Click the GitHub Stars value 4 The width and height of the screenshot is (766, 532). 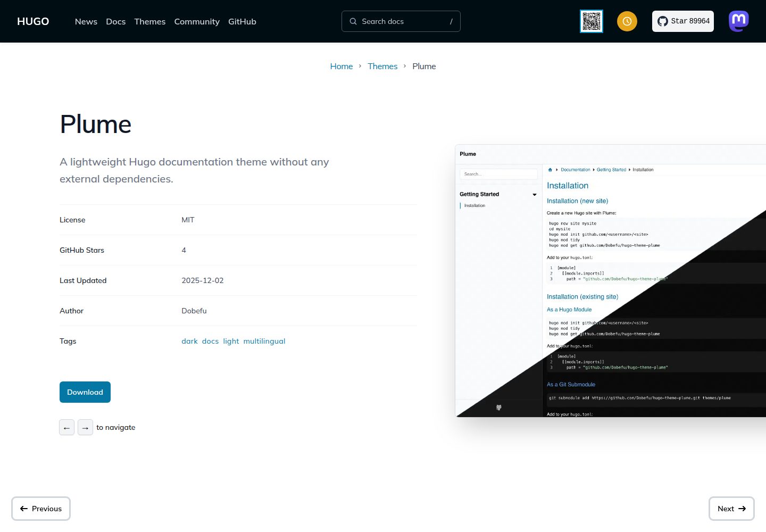point(184,250)
